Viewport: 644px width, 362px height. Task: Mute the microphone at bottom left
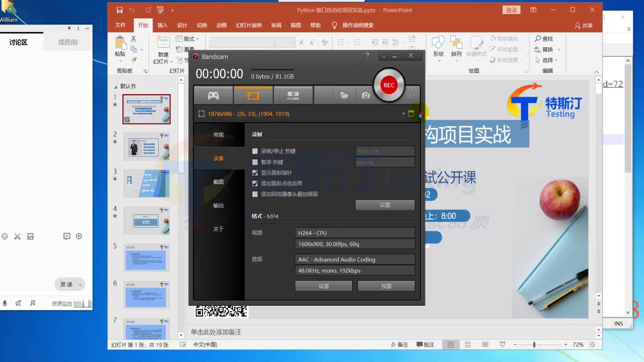5,303
